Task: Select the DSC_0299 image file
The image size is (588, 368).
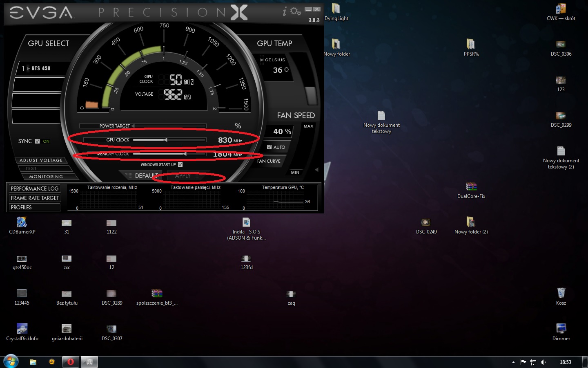Action: tap(561, 119)
